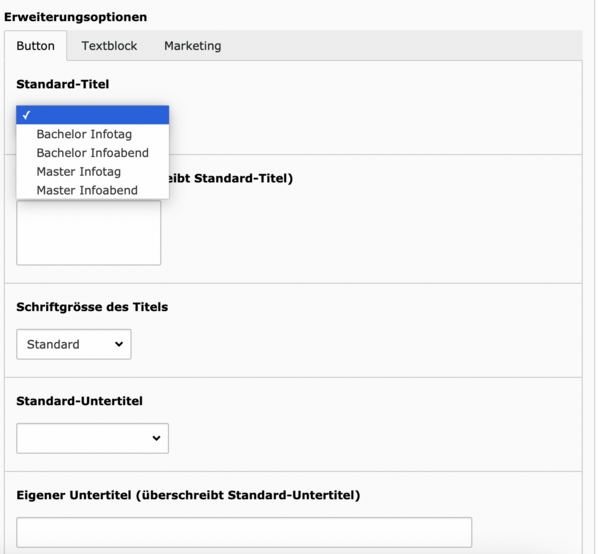Click the Eigener Untertitel label text
Image resolution: width=600 pixels, height=554 pixels.
[x=188, y=495]
